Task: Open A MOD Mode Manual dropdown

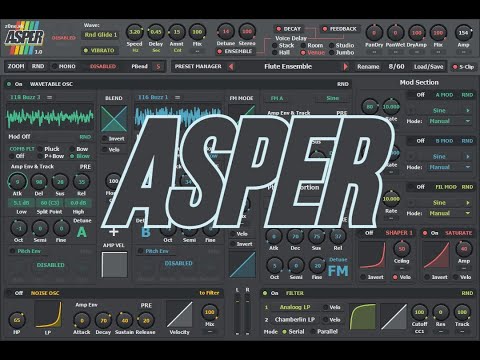Action: tap(449, 121)
